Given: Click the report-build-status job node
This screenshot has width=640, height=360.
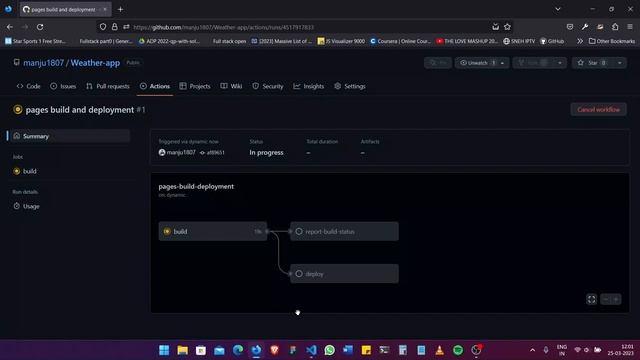Looking at the screenshot, I should click(344, 231).
